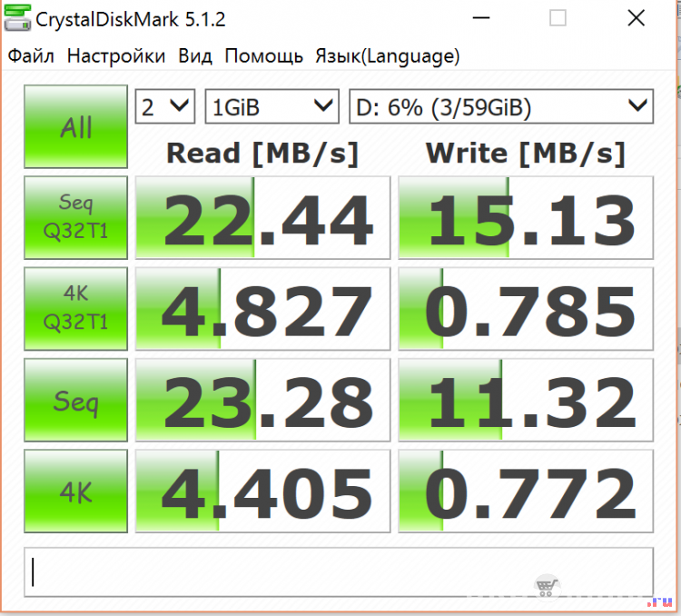This screenshot has width=681, height=616.
Task: Start the Seq Q32T1 test
Action: [76, 217]
